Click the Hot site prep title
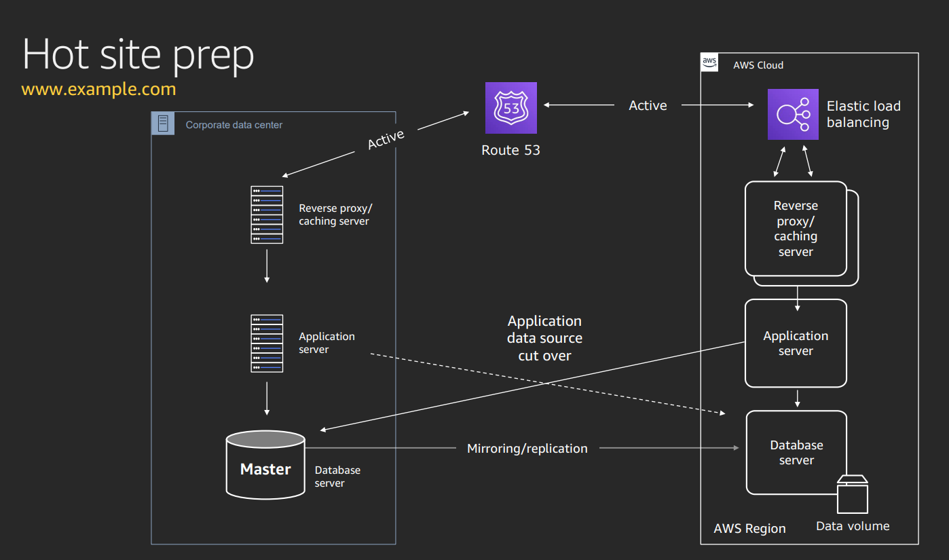The image size is (949, 560). point(138,54)
